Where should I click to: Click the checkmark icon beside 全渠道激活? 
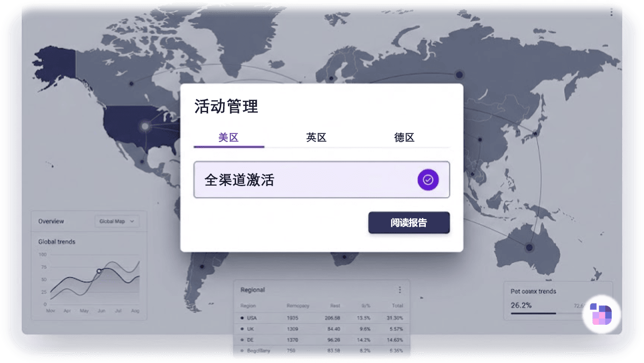tap(428, 180)
